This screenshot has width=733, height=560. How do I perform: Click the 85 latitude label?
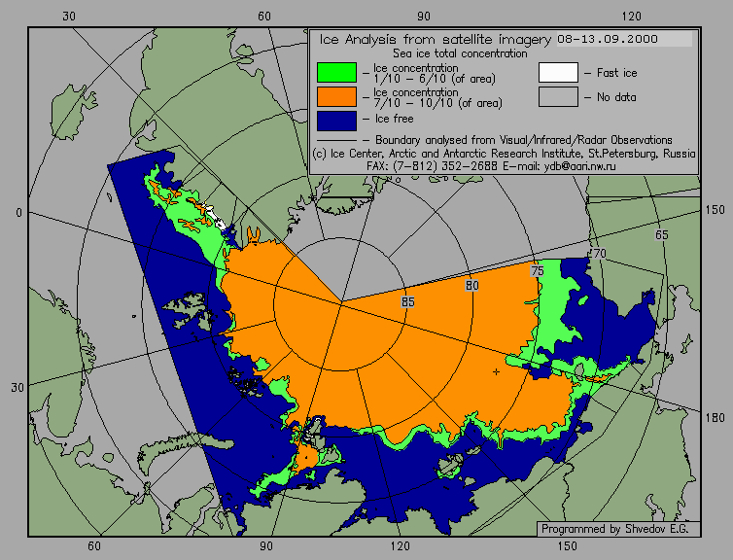pyautogui.click(x=407, y=302)
